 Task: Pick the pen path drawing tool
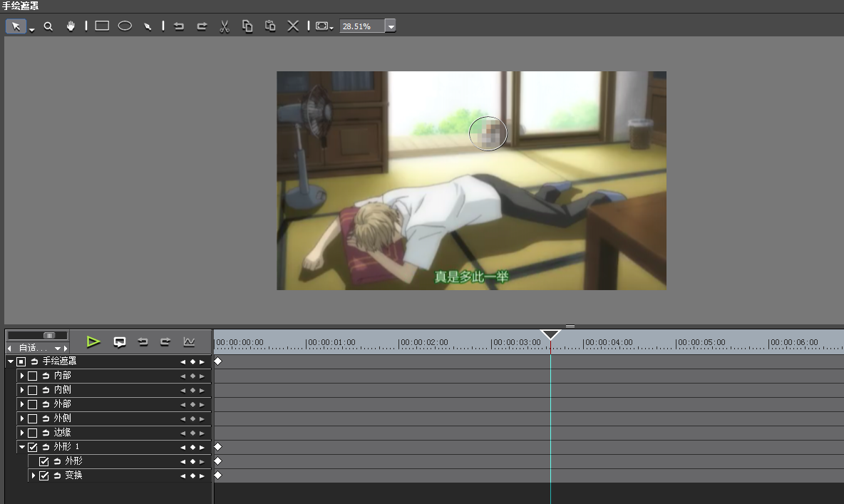point(148,26)
